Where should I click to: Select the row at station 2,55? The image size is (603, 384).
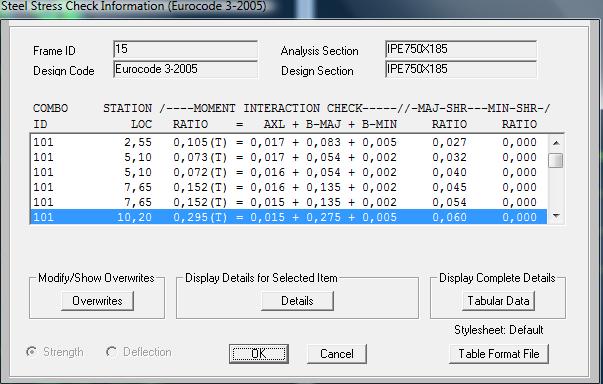pos(288,142)
